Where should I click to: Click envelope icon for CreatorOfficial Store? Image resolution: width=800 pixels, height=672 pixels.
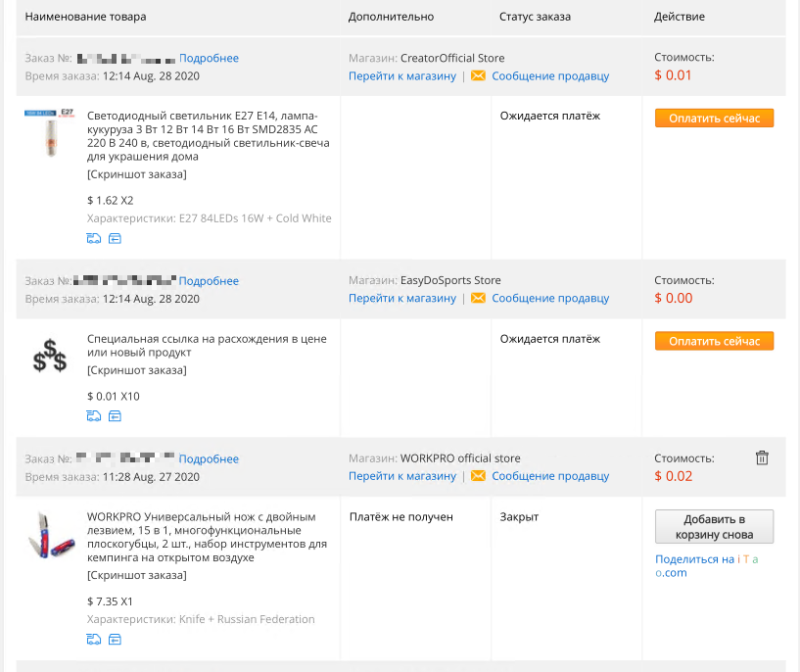[478, 75]
